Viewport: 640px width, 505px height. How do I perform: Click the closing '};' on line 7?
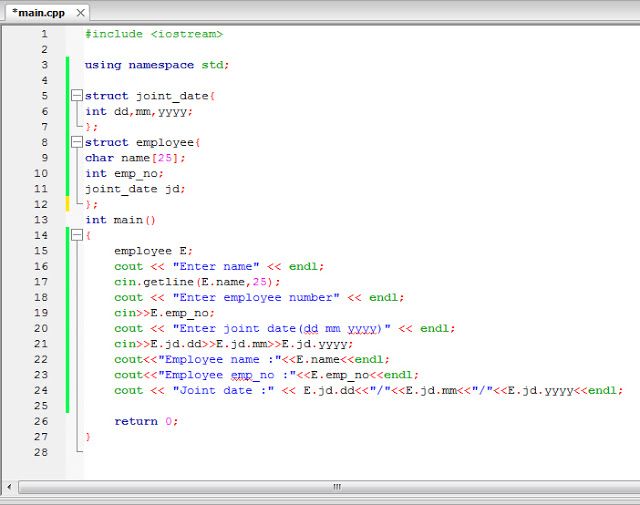click(x=91, y=127)
